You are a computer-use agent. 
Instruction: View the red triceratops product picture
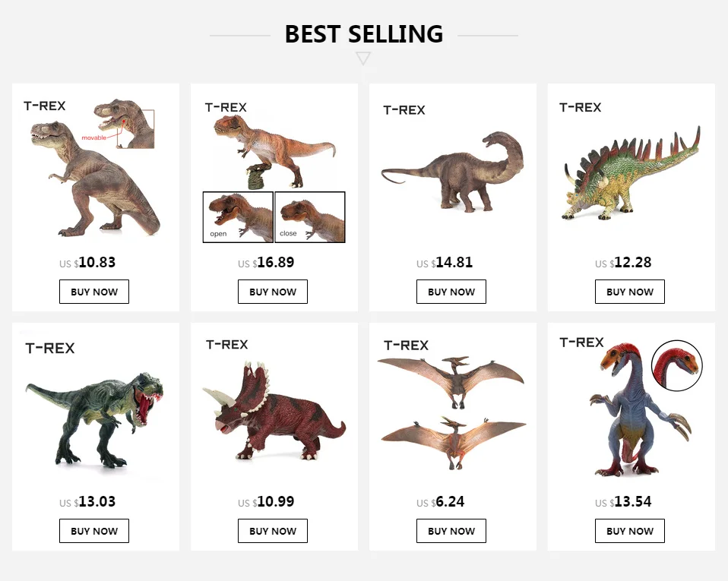coord(274,414)
